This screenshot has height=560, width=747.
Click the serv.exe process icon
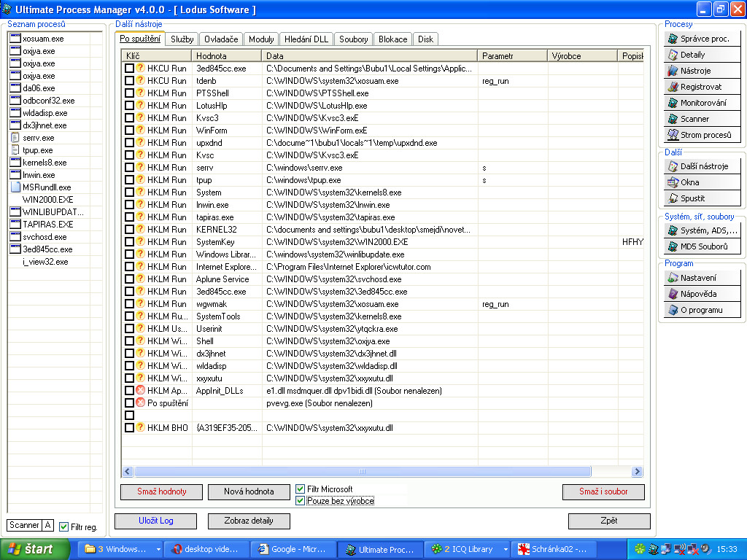pyautogui.click(x=15, y=138)
